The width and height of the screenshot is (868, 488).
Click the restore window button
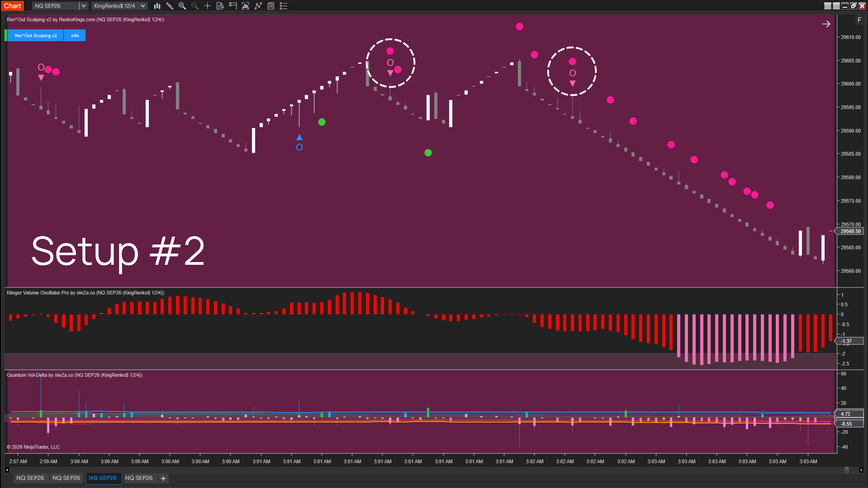854,6
